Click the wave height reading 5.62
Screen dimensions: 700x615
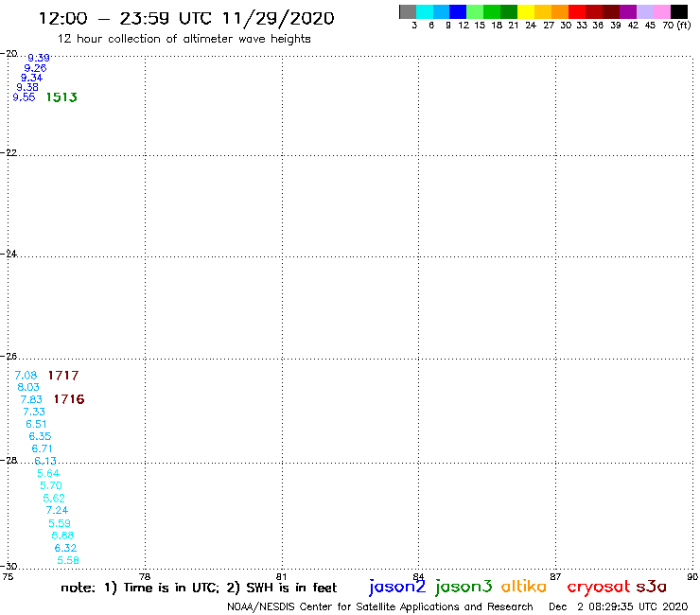pyautogui.click(x=54, y=499)
